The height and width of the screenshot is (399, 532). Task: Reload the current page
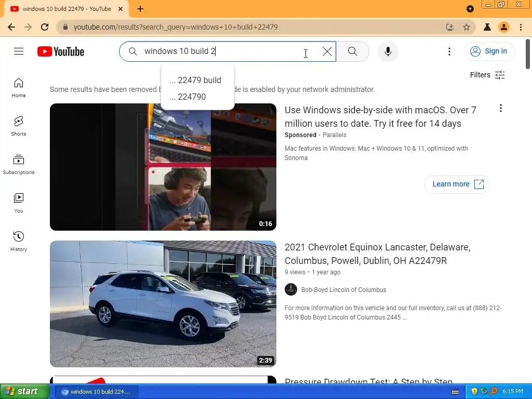pyautogui.click(x=45, y=27)
